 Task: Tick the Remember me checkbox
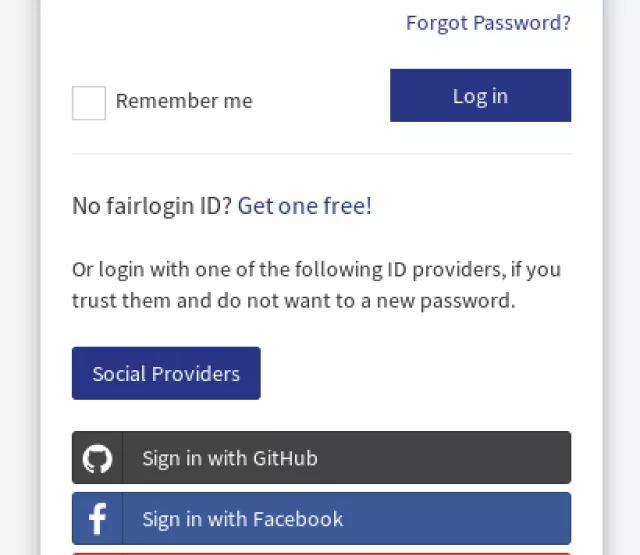(89, 103)
